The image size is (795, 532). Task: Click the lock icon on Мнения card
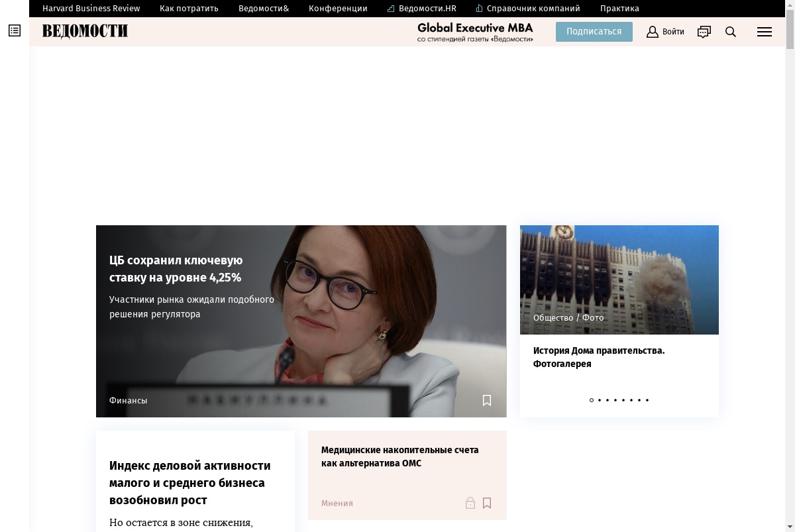[470, 504]
